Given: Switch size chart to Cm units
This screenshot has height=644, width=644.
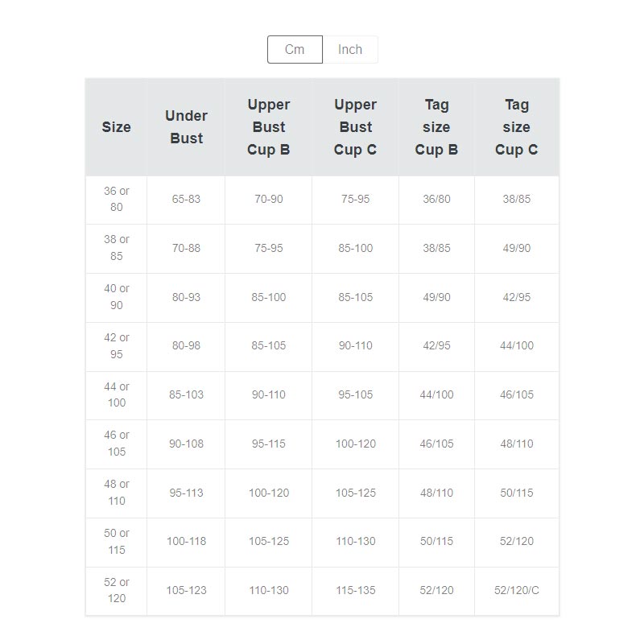Looking at the screenshot, I should coord(295,49).
